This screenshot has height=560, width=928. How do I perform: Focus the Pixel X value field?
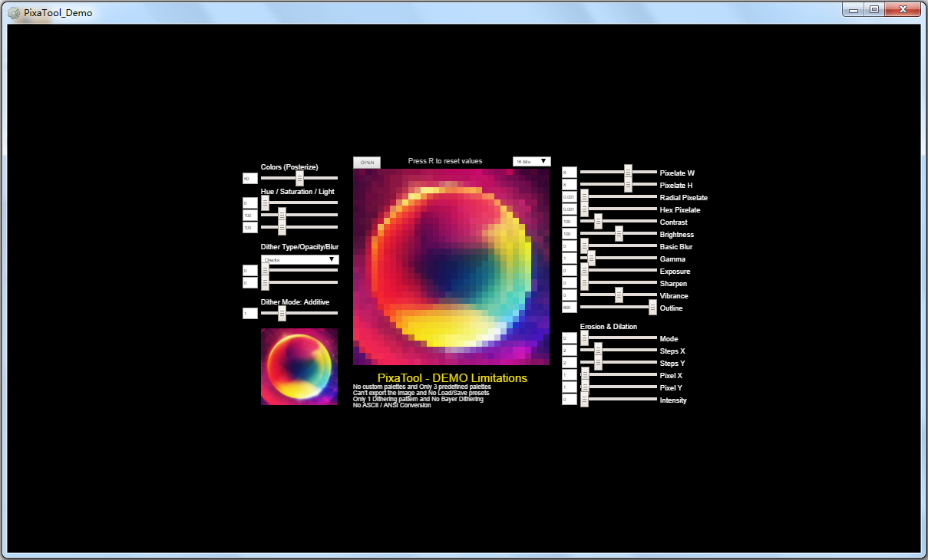pyautogui.click(x=570, y=375)
